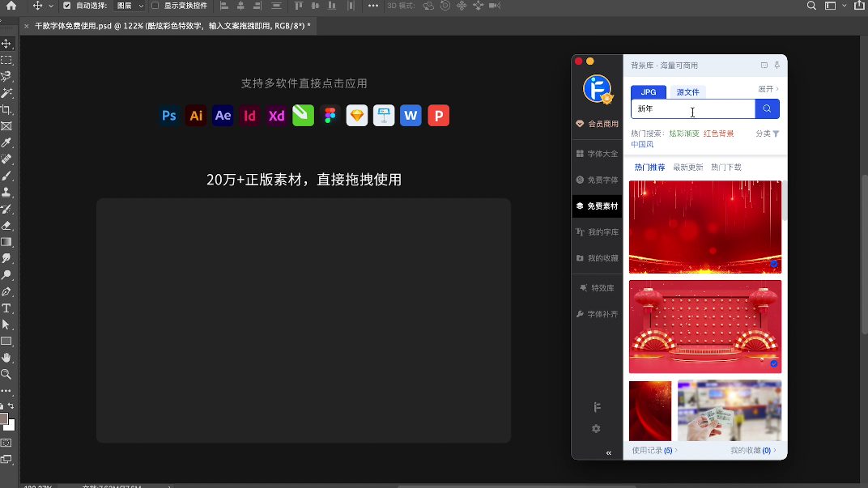Select the Path Selection tool

pyautogui.click(x=6, y=325)
